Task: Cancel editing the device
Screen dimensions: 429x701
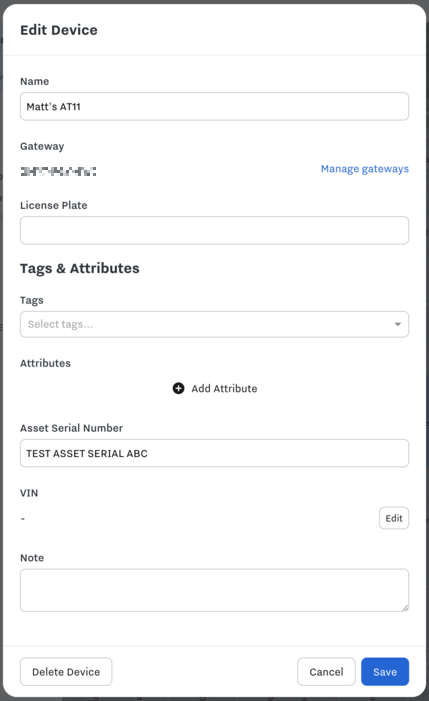Action: tap(326, 671)
